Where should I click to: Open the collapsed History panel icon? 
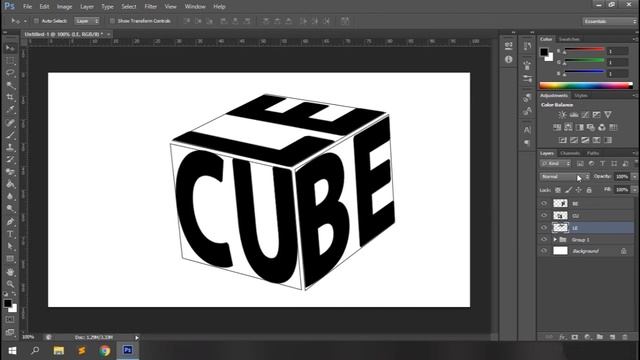527,46
